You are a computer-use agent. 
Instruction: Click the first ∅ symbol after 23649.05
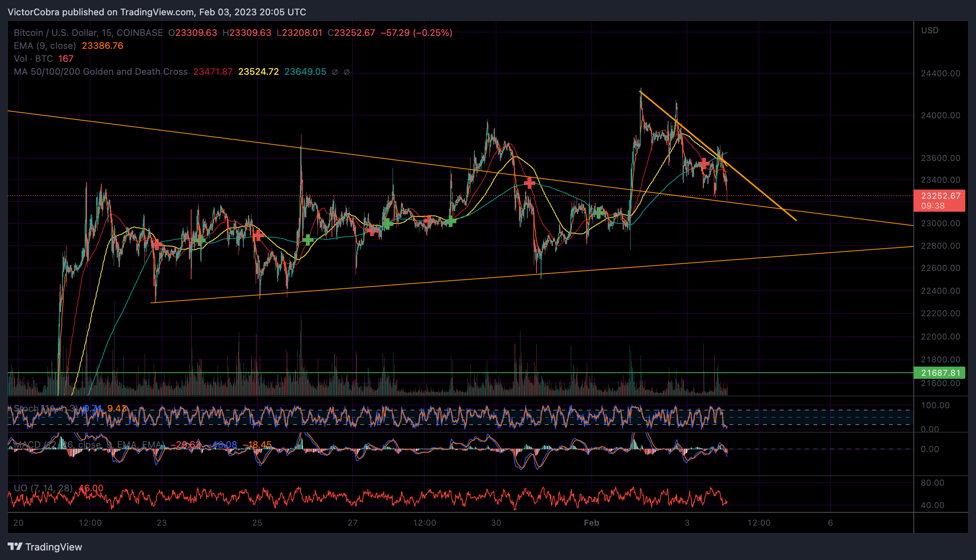(335, 72)
